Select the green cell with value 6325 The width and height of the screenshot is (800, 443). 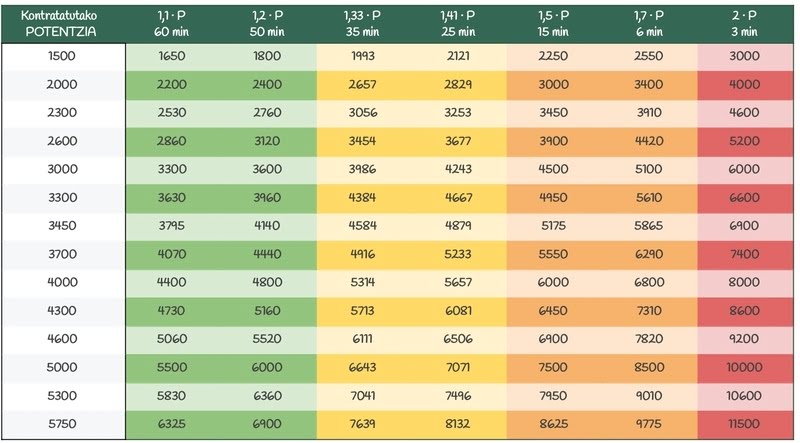coord(172,423)
